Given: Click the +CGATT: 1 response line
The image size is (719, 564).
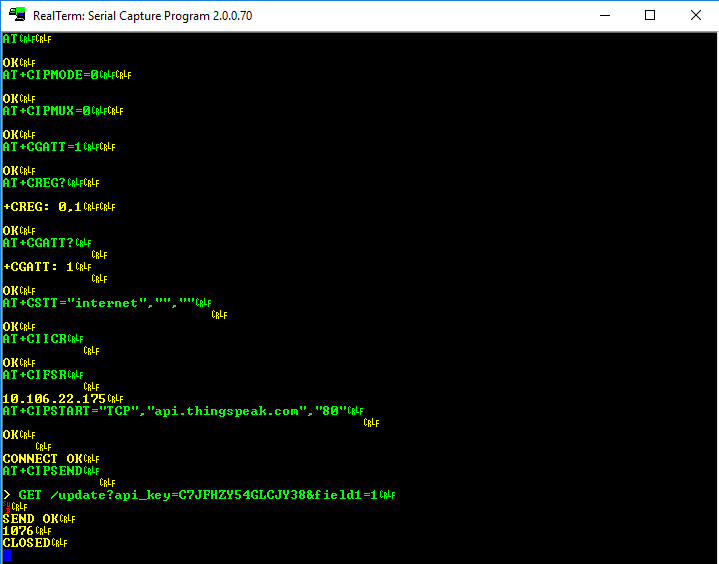Looking at the screenshot, I should point(38,267).
